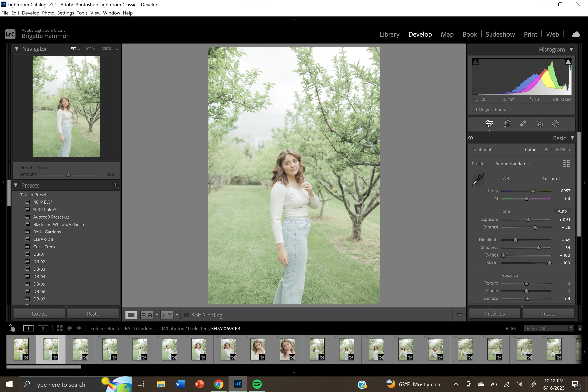Collapse the User Presets folder
Viewport: 588px width, 392px height.
coord(22,194)
